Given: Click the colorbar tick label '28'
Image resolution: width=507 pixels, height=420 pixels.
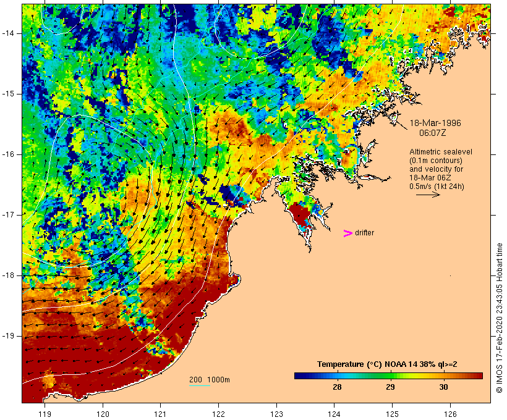Looking at the screenshot, I should click(x=337, y=387).
